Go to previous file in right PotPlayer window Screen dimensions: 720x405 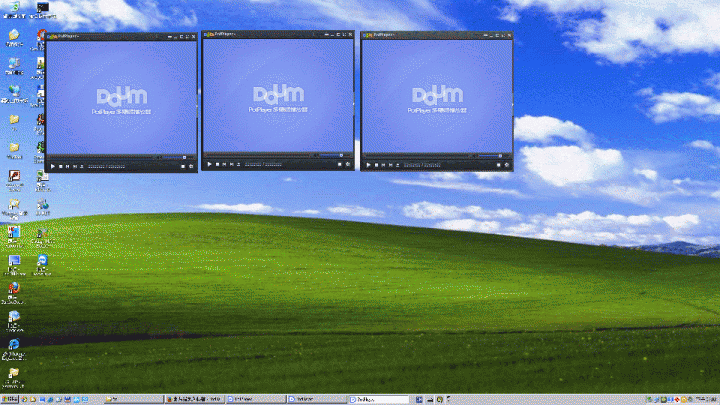pyautogui.click(x=383, y=165)
